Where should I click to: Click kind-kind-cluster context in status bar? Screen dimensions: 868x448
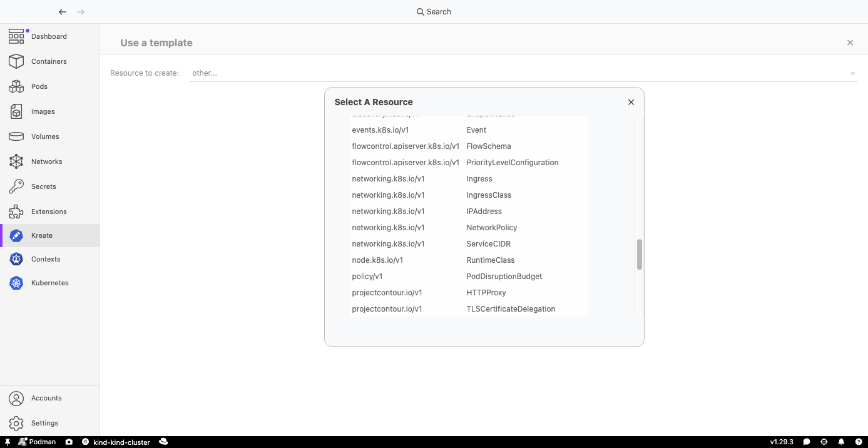[x=116, y=442]
